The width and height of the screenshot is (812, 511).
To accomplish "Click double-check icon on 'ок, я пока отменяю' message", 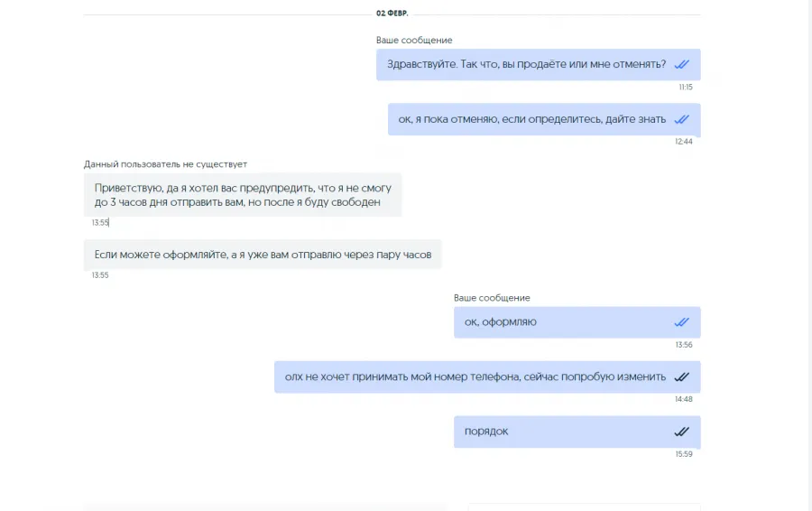I will click(681, 119).
